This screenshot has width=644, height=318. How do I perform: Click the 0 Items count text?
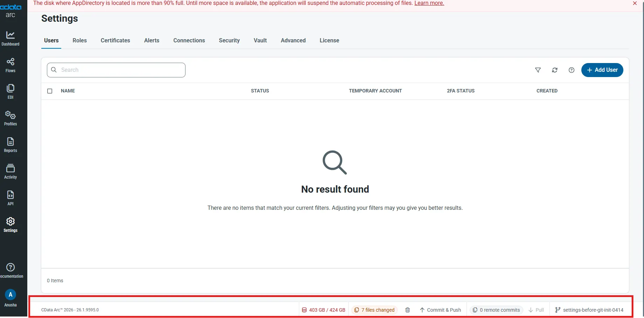pos(55,281)
